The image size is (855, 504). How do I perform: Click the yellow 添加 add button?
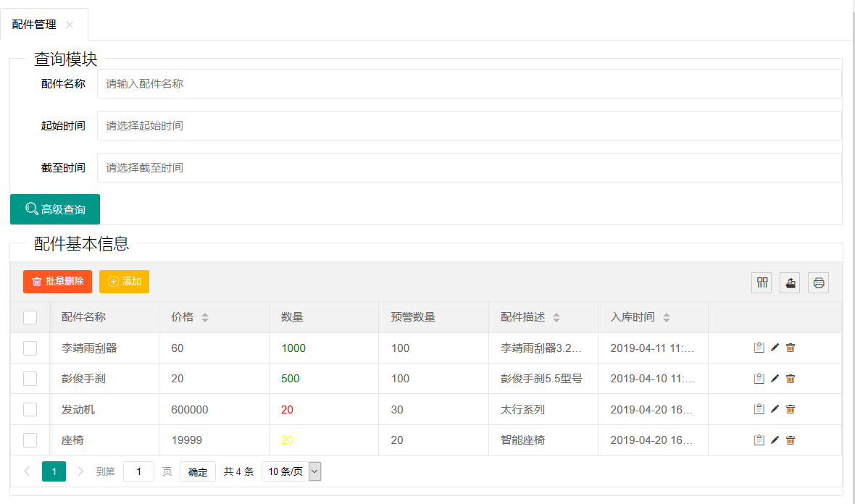click(x=124, y=282)
